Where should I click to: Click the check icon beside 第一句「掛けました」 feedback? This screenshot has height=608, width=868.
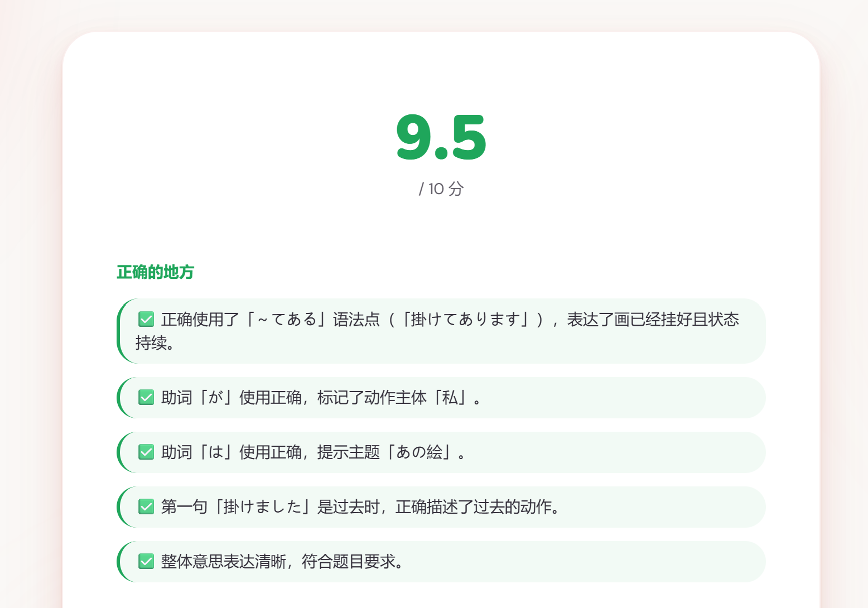tap(146, 506)
